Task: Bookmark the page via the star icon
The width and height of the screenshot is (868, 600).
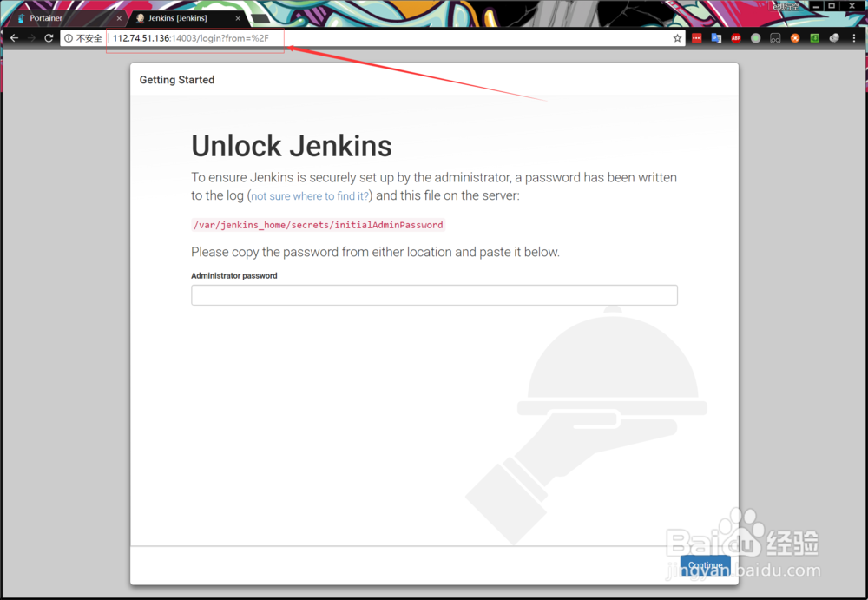Action: pos(677,38)
